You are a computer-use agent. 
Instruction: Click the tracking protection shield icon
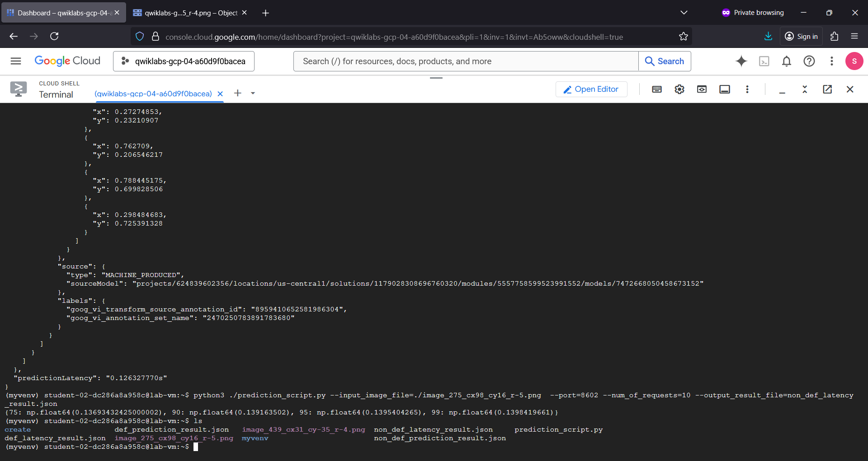[x=140, y=36]
